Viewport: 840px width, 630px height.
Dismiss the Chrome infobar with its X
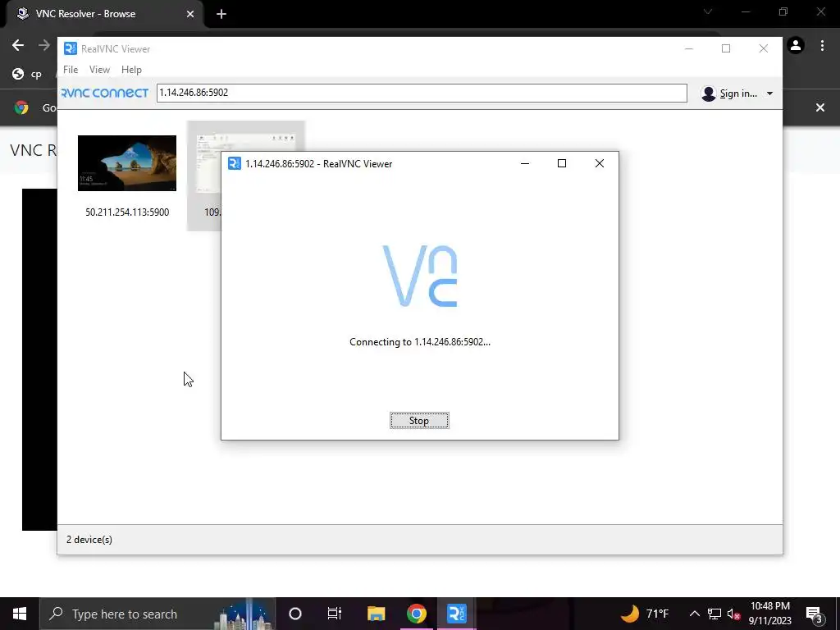click(x=820, y=107)
